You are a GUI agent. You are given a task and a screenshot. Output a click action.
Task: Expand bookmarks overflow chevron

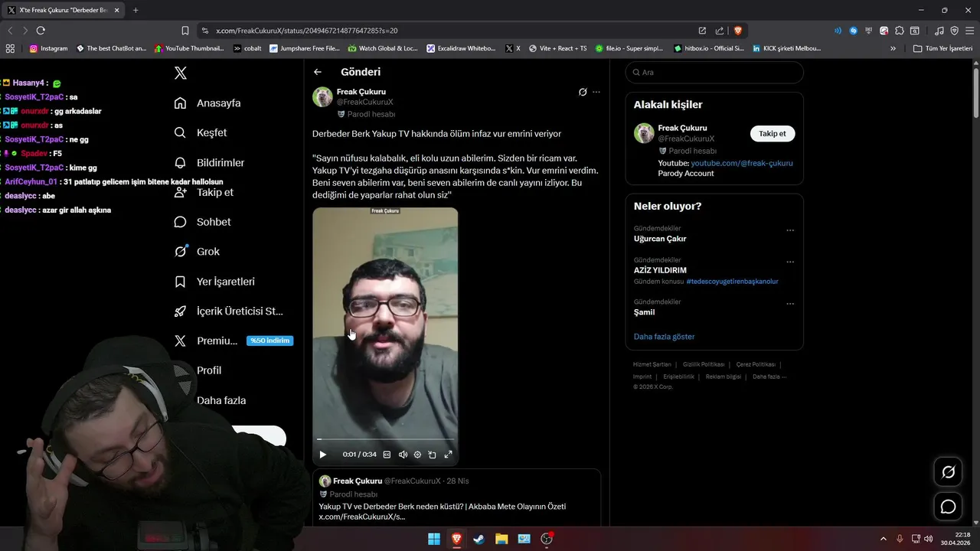pyautogui.click(x=893, y=48)
